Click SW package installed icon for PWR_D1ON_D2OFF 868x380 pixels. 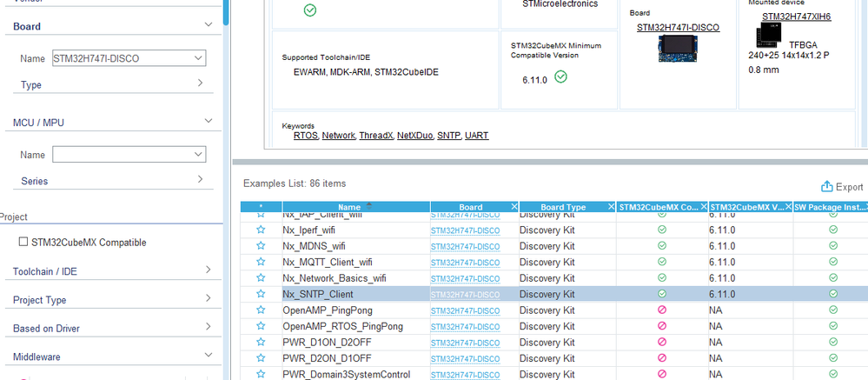(833, 342)
